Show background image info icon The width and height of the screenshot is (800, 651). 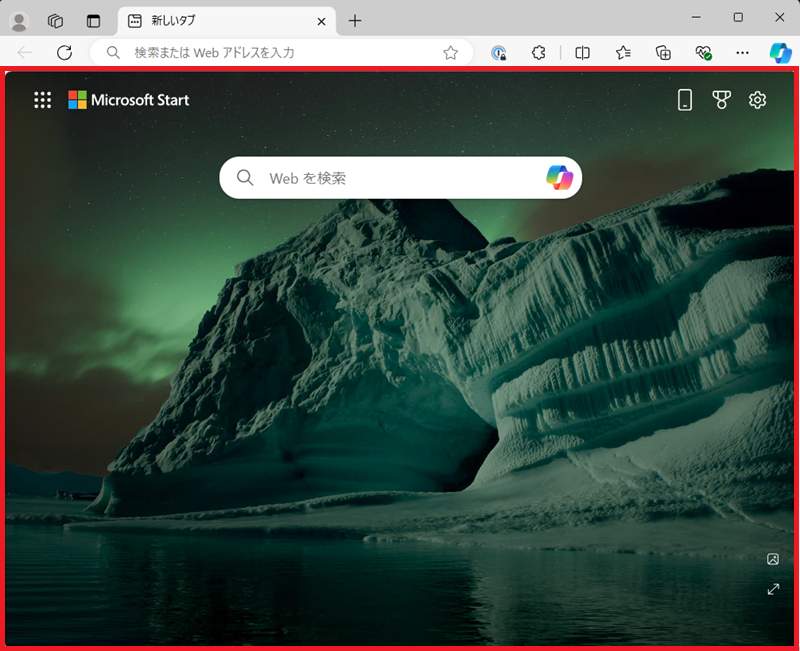coord(773,559)
